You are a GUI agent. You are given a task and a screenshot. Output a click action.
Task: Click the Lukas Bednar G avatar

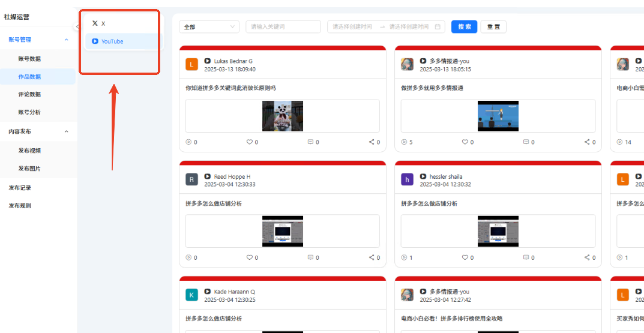pyautogui.click(x=192, y=64)
